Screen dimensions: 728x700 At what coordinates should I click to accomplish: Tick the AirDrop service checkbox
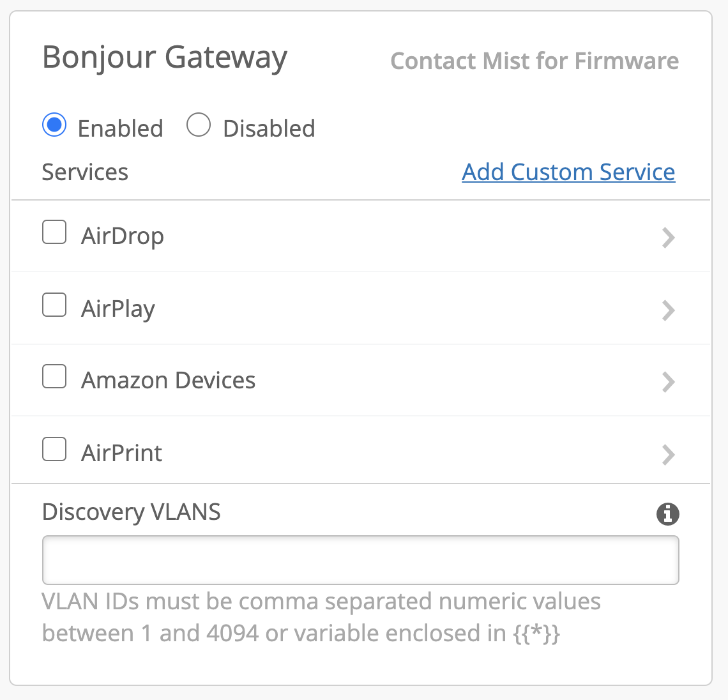point(54,232)
